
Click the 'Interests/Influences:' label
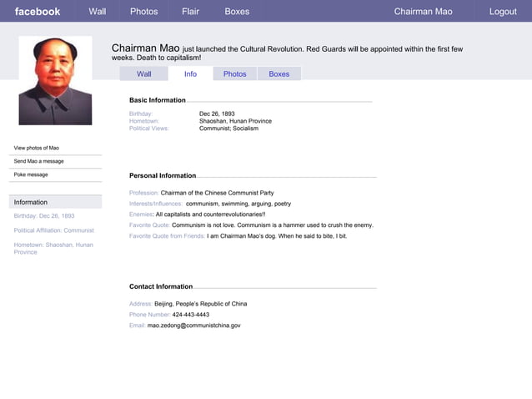pyautogui.click(x=156, y=204)
